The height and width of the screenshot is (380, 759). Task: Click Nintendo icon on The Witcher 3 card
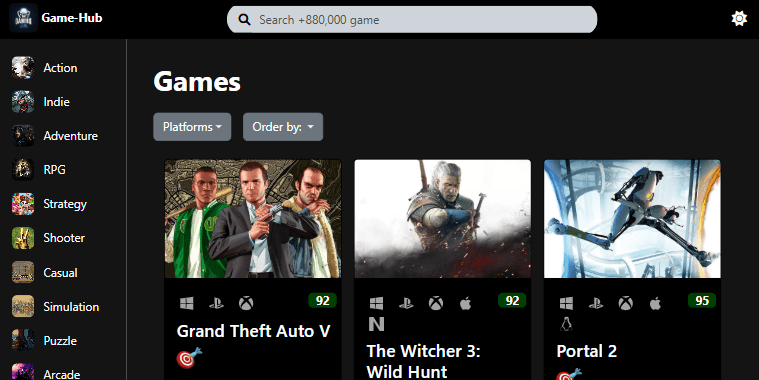[x=376, y=324]
